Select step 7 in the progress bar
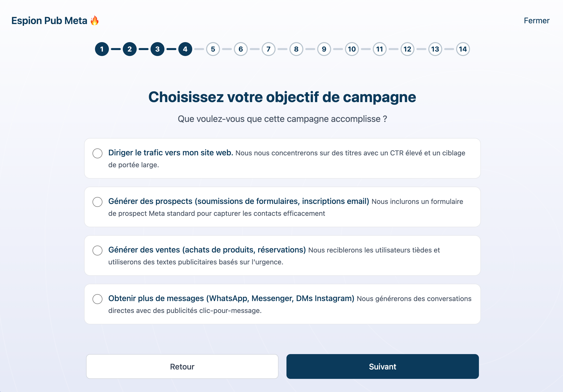563x392 pixels. pos(269,49)
